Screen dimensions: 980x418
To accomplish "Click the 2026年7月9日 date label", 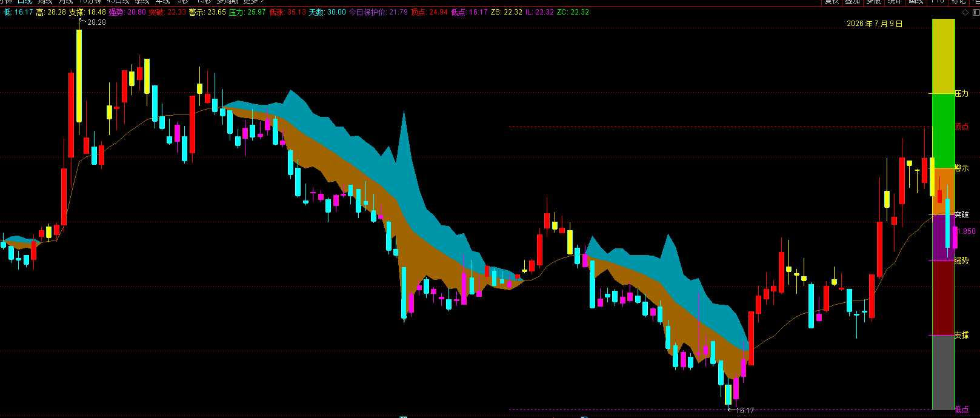I will click(875, 24).
